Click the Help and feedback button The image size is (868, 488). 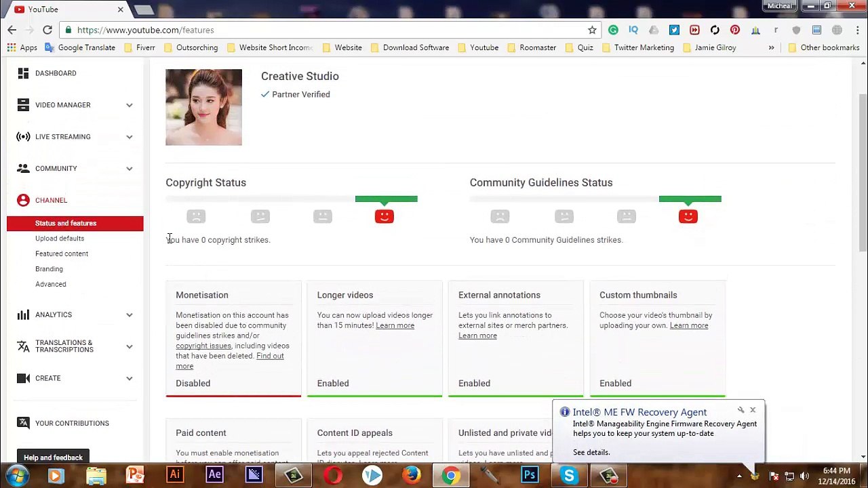pyautogui.click(x=53, y=457)
